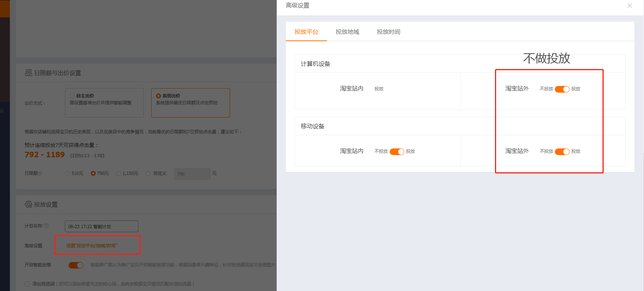Click the 日限额 help icon
Image resolution: width=644 pixels, height=291 pixels.
click(x=40, y=173)
